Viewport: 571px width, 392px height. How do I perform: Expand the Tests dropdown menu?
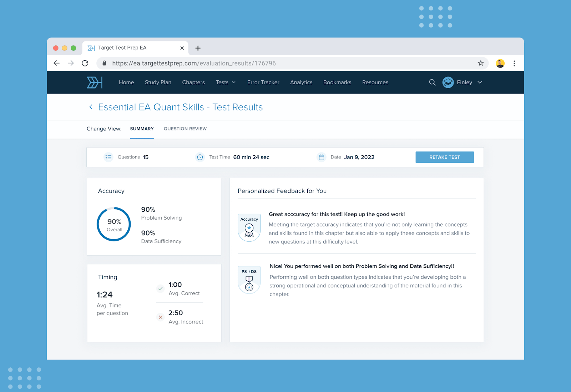[226, 82]
